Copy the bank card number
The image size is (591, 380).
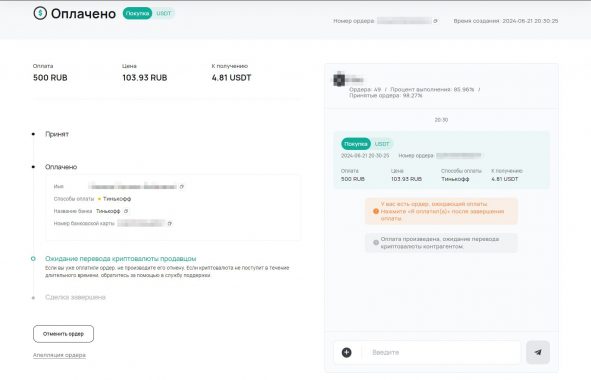[170, 224]
